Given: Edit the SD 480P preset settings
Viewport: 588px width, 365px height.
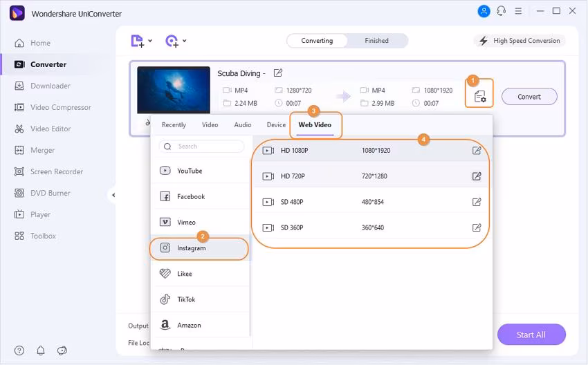Looking at the screenshot, I should point(476,202).
